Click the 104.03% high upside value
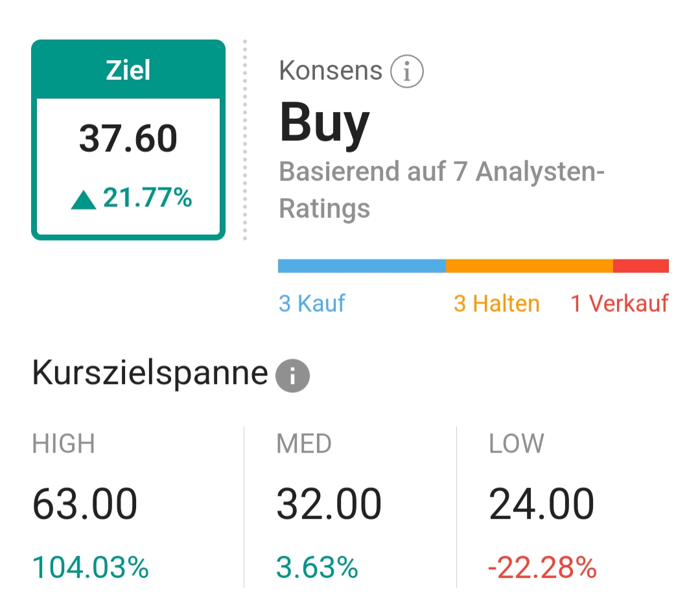Screen dimensions: 700x598 (90, 568)
